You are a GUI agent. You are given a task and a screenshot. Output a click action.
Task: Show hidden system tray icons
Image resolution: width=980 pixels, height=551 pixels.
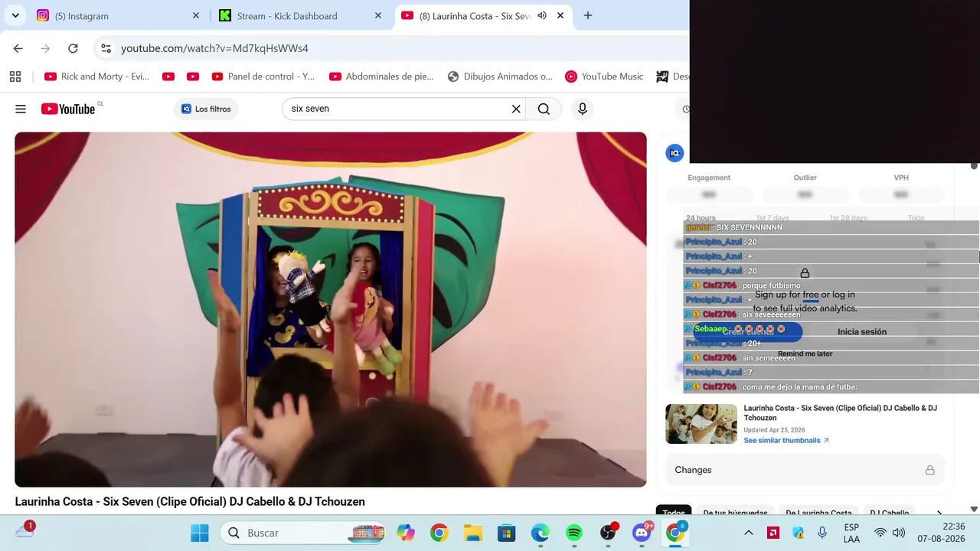coord(749,533)
